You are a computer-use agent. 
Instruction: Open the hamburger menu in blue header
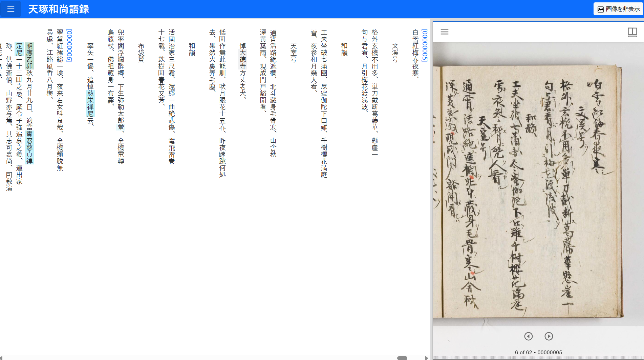point(11,9)
